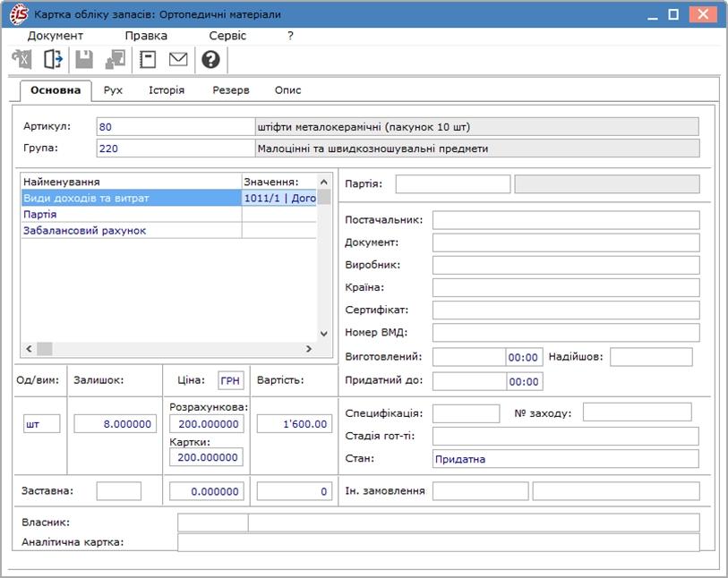
Task: Switch to the Історія tab
Action: pos(167,90)
